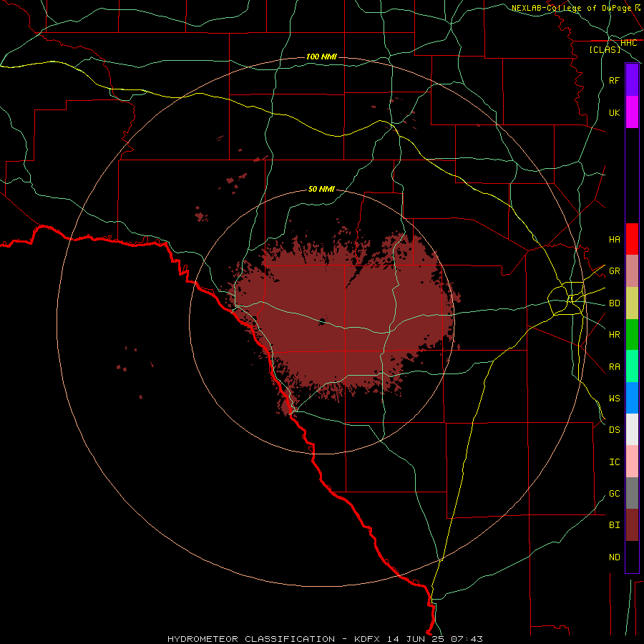This screenshot has height=644, width=644.
Task: Click the WS legend label
Action: coord(614,399)
